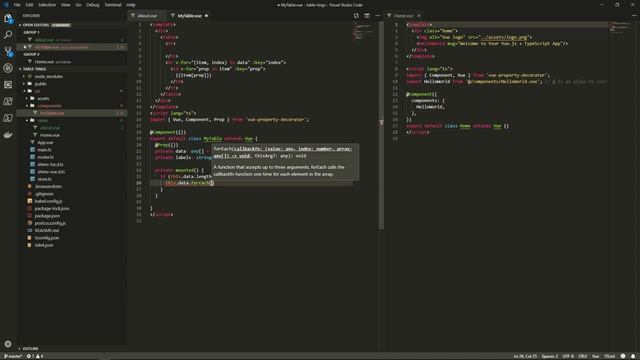640x360 pixels.
Task: Switch to the About.vue editor tab
Action: point(147,16)
